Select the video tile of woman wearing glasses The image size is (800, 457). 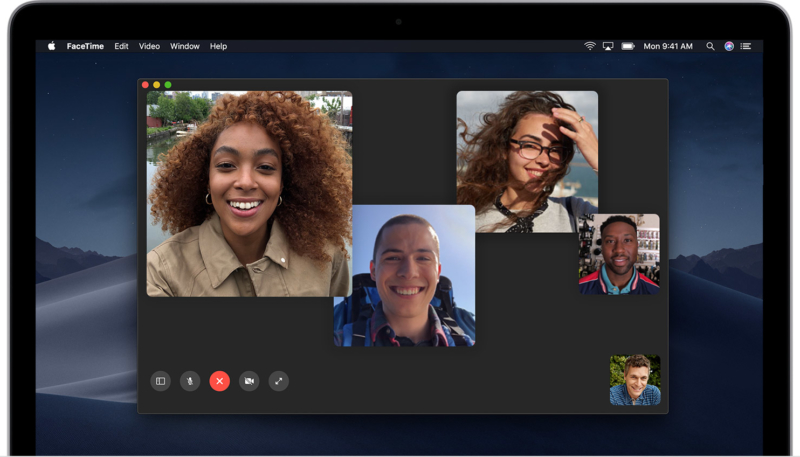point(527,161)
